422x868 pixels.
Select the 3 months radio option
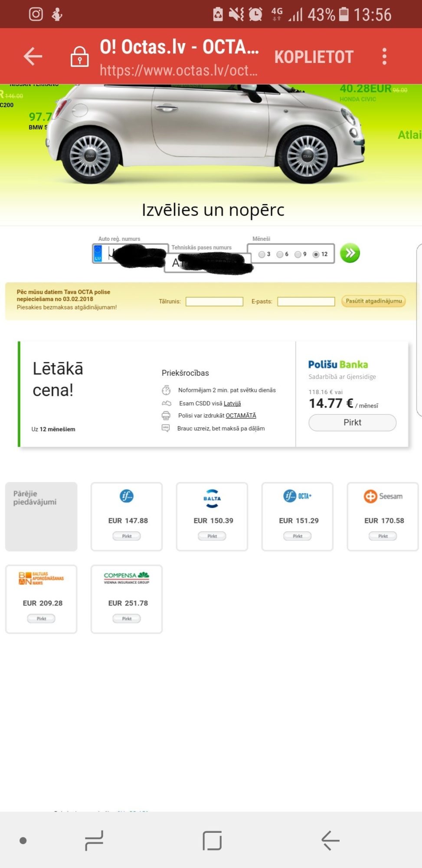point(262,254)
